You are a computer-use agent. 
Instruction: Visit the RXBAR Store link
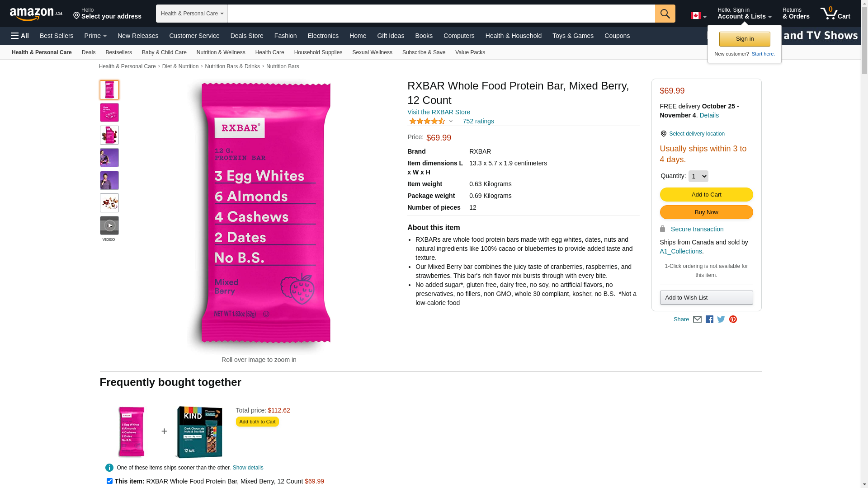coord(439,112)
